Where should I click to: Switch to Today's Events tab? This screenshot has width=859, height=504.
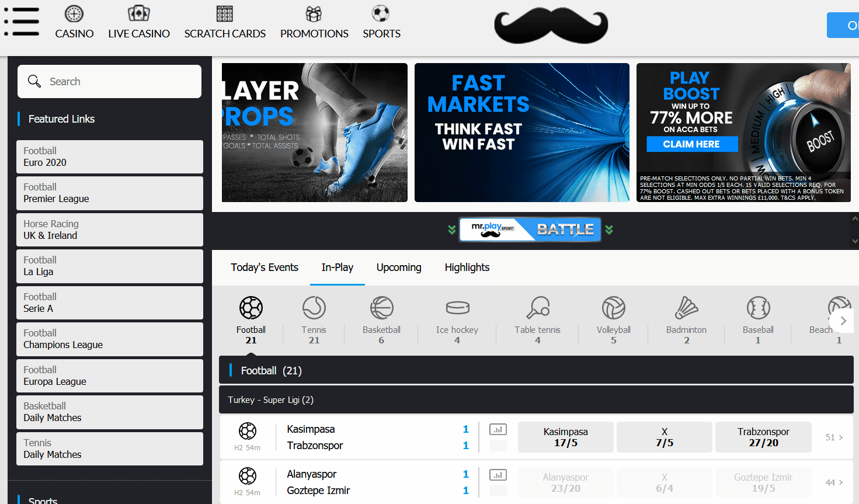click(x=265, y=267)
